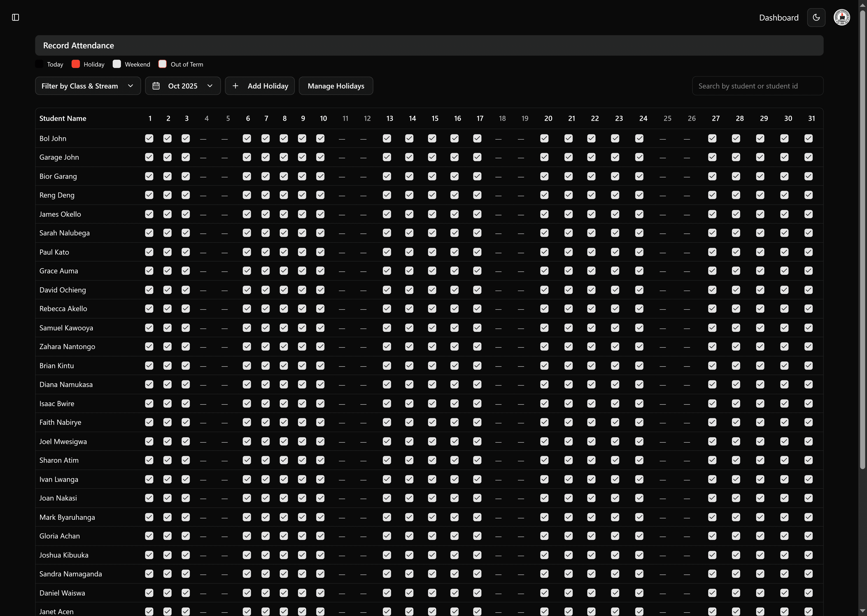The image size is (867, 616).
Task: Click the red Holiday legend swatch
Action: click(x=76, y=64)
